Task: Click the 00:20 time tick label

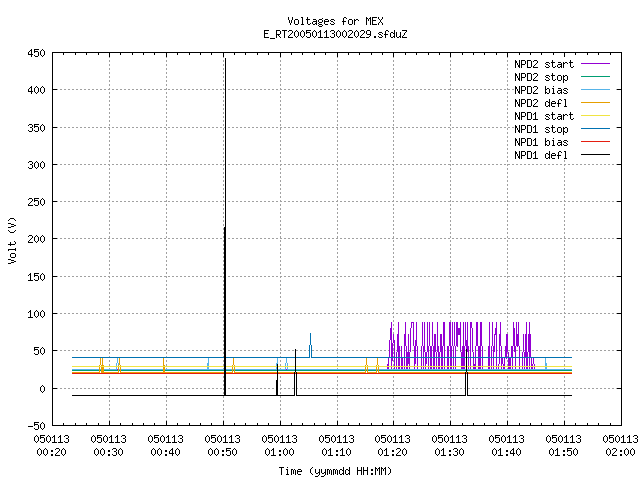Action: [51, 452]
